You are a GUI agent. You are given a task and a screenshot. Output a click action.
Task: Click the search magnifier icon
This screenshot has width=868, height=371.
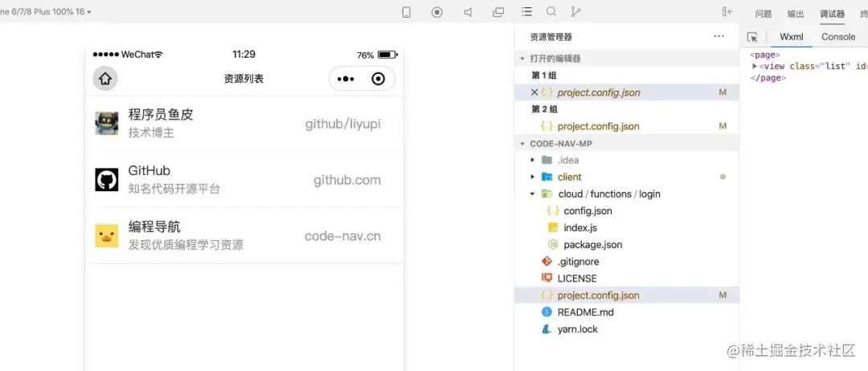551,11
